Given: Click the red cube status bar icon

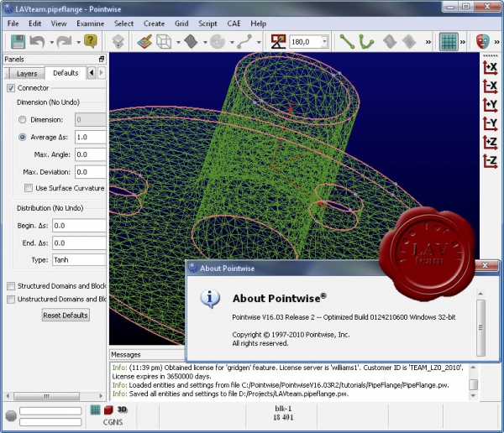Looking at the screenshot, I should (x=108, y=410).
